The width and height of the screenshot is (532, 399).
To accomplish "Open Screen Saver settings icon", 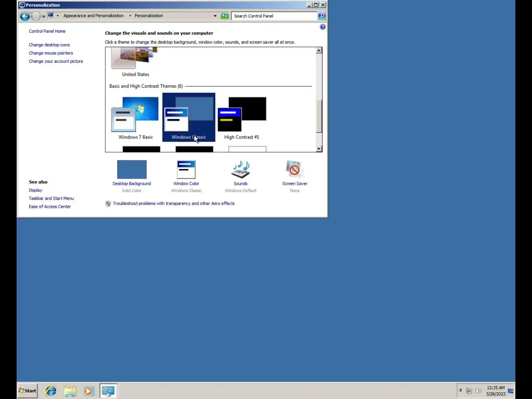I will click(x=295, y=170).
